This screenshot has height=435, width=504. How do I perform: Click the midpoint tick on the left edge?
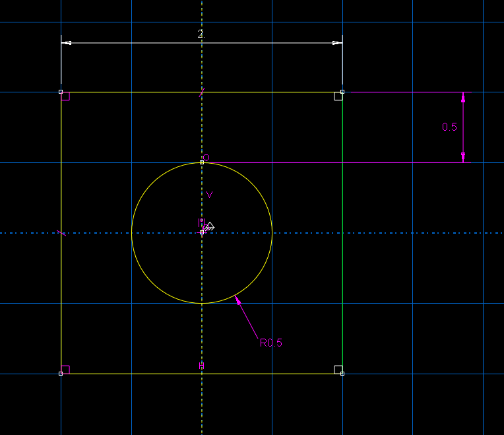[x=61, y=232]
